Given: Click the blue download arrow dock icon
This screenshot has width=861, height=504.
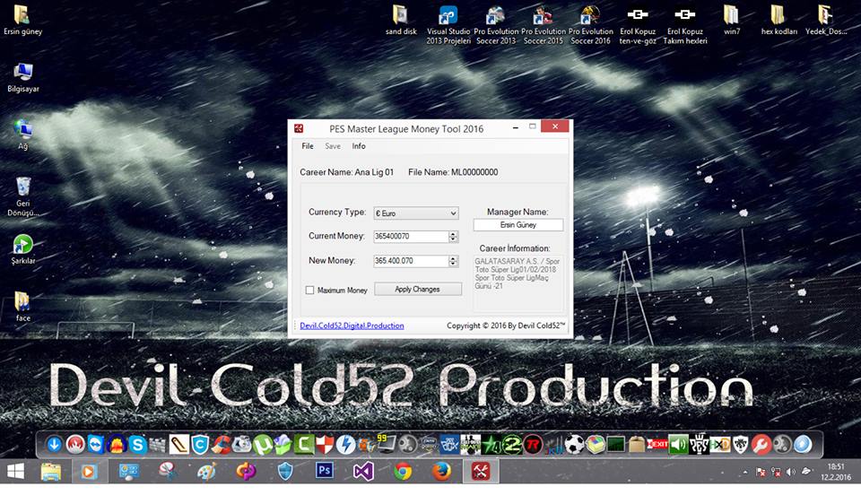Looking at the screenshot, I should (54, 444).
